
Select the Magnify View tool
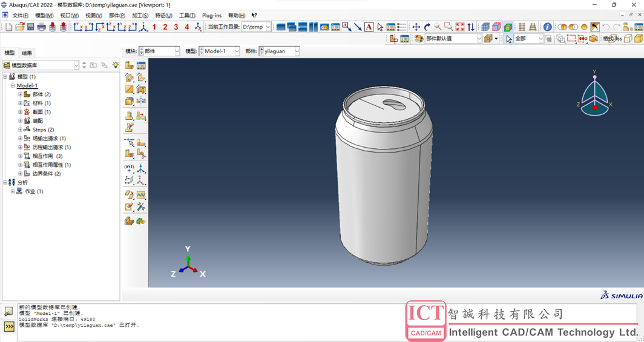tap(438, 27)
